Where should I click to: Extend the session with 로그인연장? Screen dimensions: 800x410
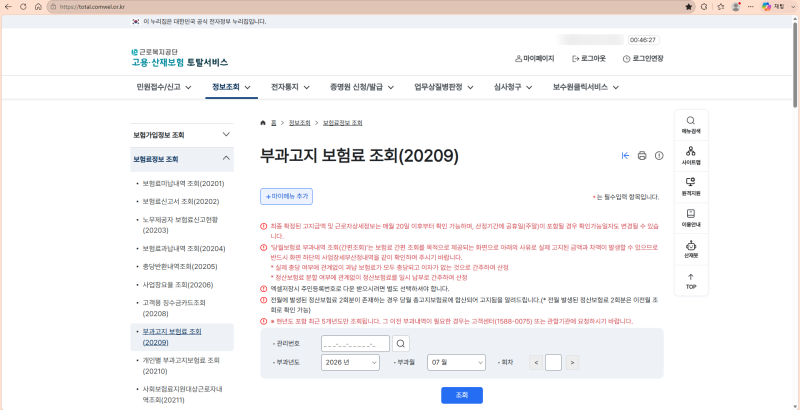(643, 59)
